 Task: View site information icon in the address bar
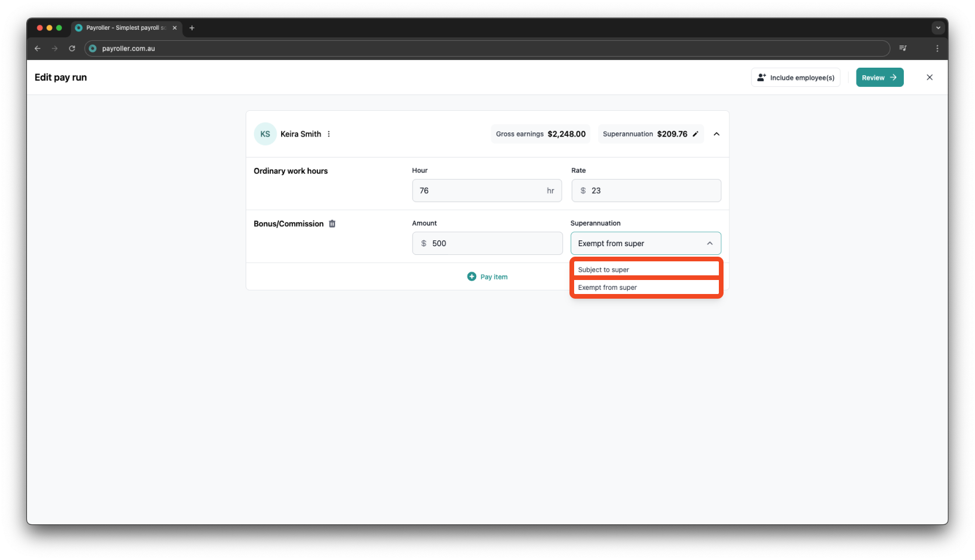point(93,48)
